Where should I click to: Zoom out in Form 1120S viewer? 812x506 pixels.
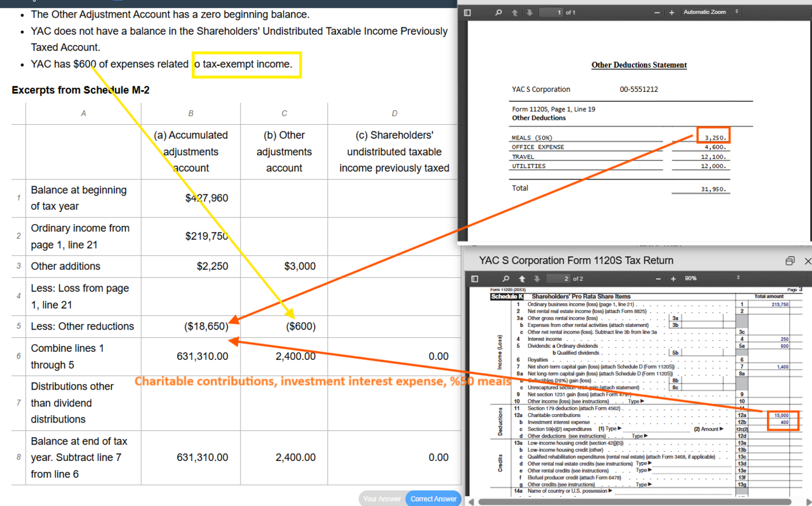pos(657,279)
